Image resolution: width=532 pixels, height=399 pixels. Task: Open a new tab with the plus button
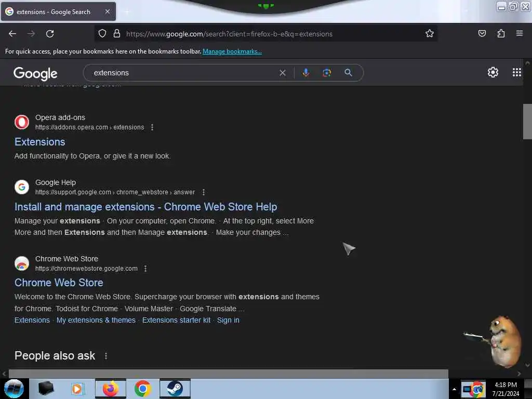click(x=127, y=11)
